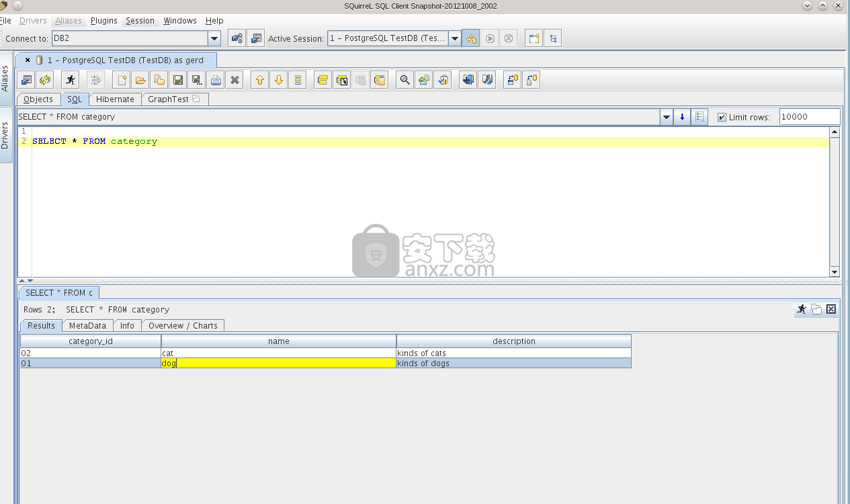850x504 pixels.
Task: Sort by the description column header
Action: click(x=514, y=341)
